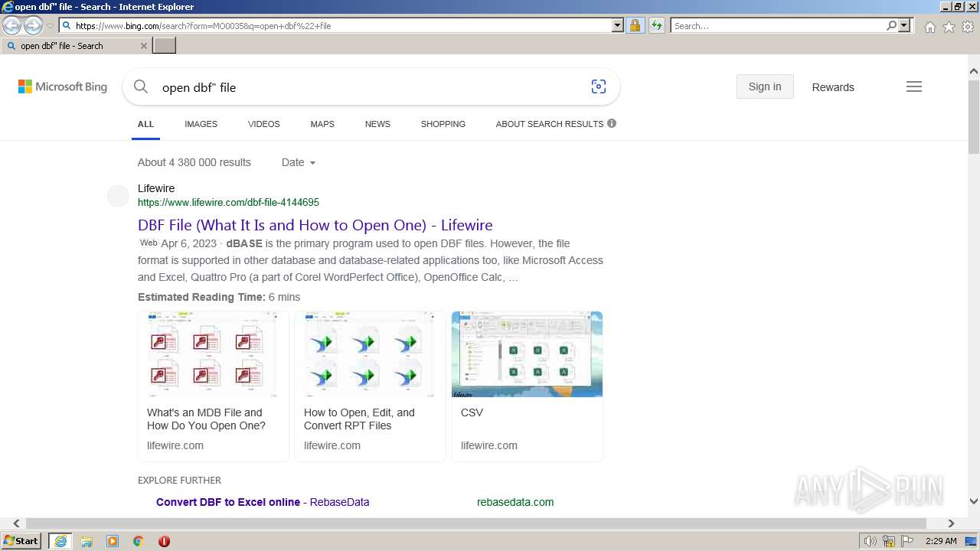The width and height of the screenshot is (980, 551).
Task: View the security lock report icon
Action: pyautogui.click(x=635, y=25)
